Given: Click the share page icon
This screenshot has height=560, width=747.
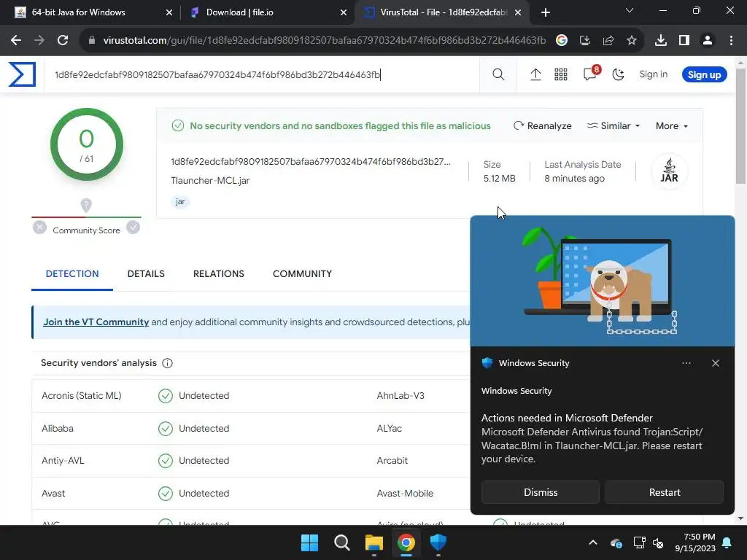Looking at the screenshot, I should (x=608, y=41).
